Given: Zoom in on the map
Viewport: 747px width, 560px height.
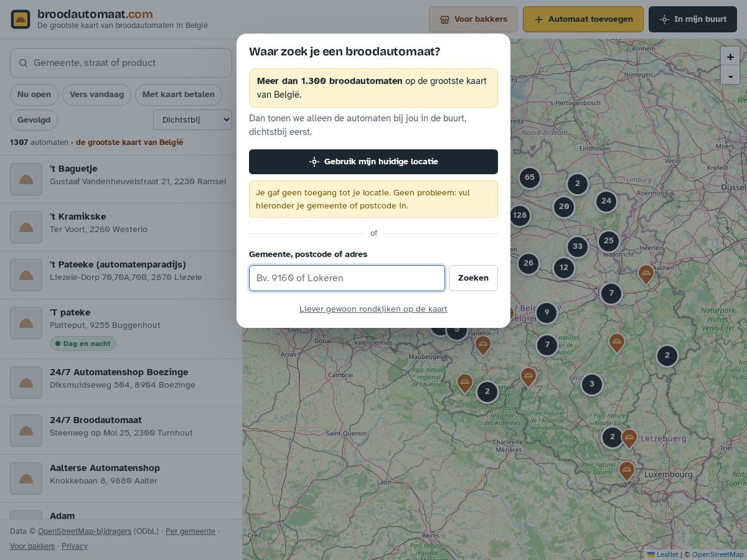Looking at the screenshot, I should tap(730, 57).
